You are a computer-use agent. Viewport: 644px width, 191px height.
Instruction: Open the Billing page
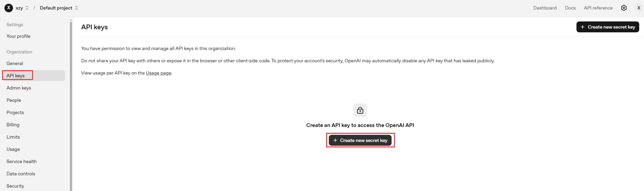tap(13, 125)
